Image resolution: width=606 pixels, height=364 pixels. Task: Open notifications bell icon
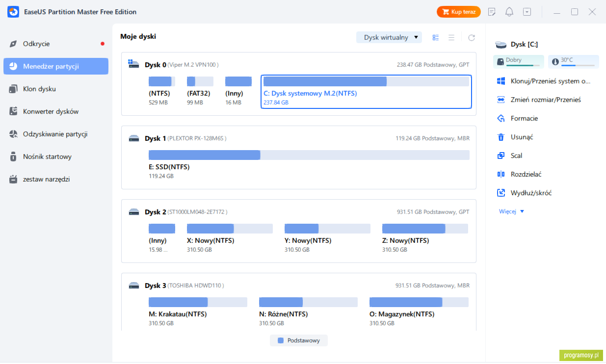coord(509,12)
